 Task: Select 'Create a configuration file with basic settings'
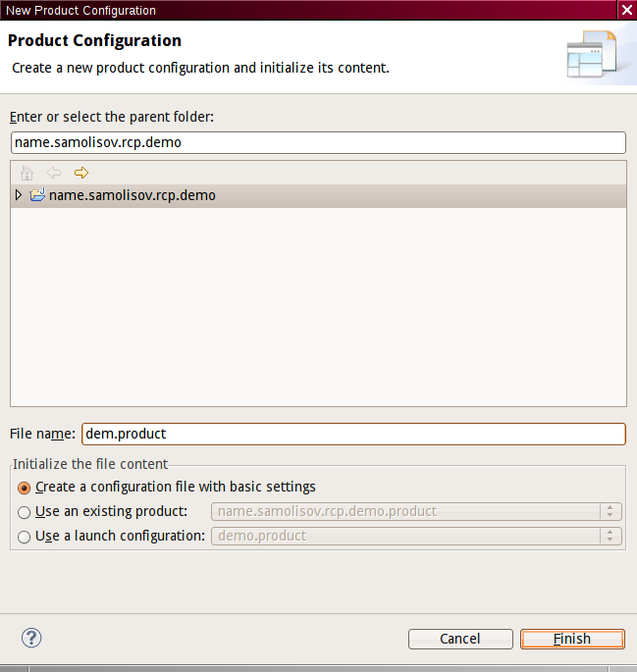point(25,488)
